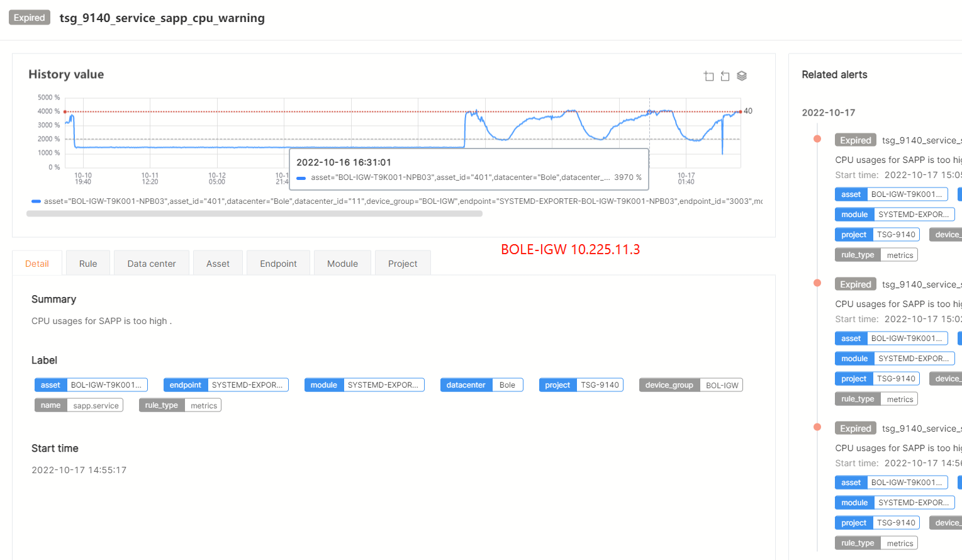Image resolution: width=962 pixels, height=560 pixels.
Task: Open the Data center tab
Action: click(x=152, y=264)
